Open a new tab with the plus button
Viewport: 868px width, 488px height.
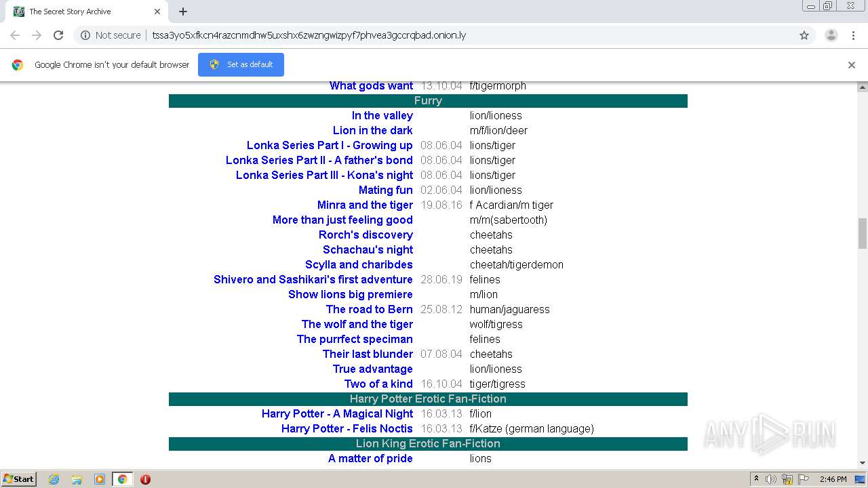[183, 12]
